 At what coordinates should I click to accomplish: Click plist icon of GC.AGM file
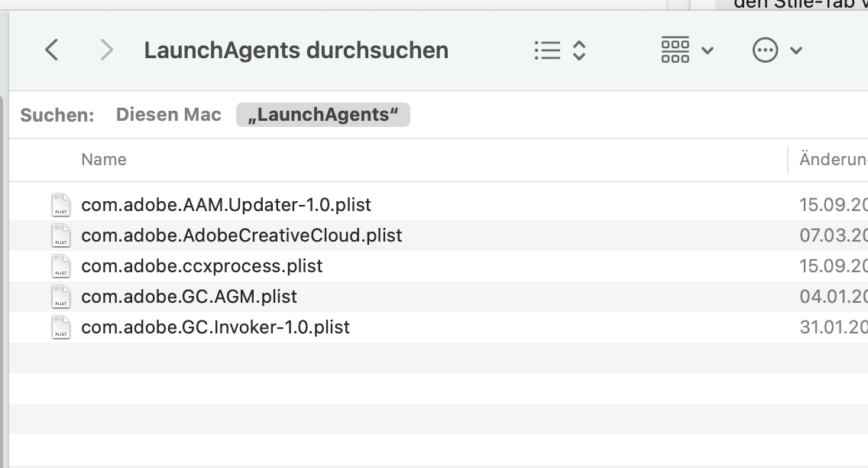point(61,296)
